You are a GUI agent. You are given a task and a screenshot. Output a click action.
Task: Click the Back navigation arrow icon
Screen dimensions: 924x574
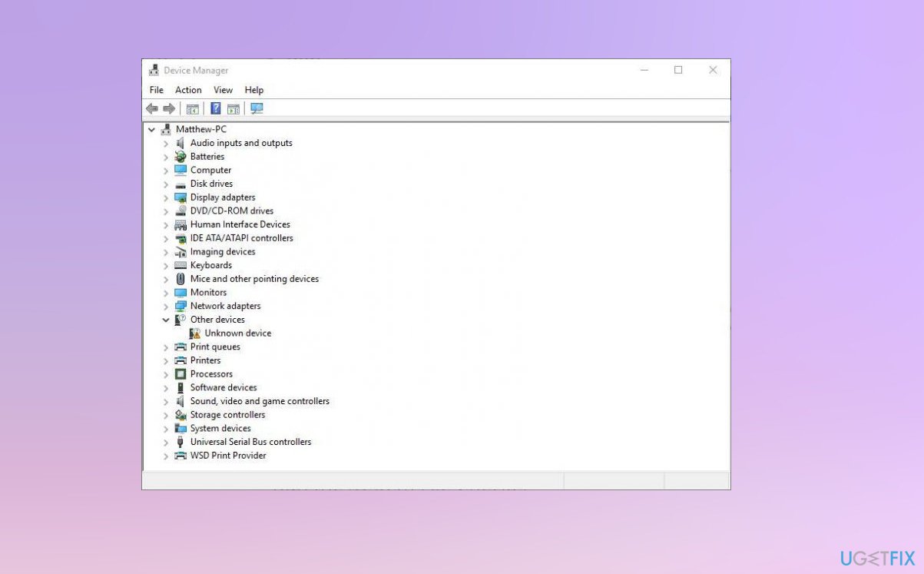(151, 108)
